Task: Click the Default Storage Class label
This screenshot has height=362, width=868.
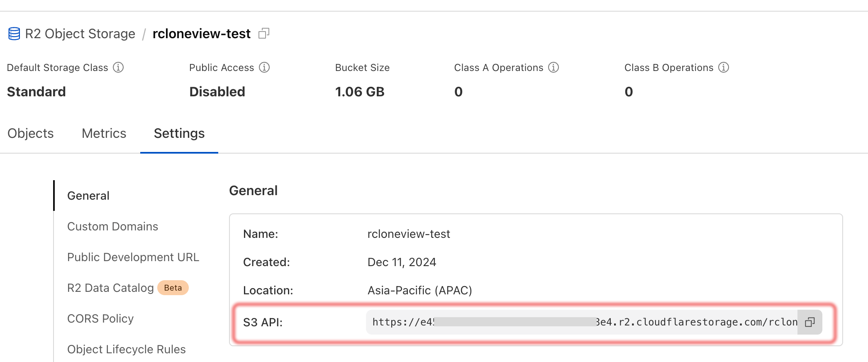Action: pyautogui.click(x=58, y=68)
